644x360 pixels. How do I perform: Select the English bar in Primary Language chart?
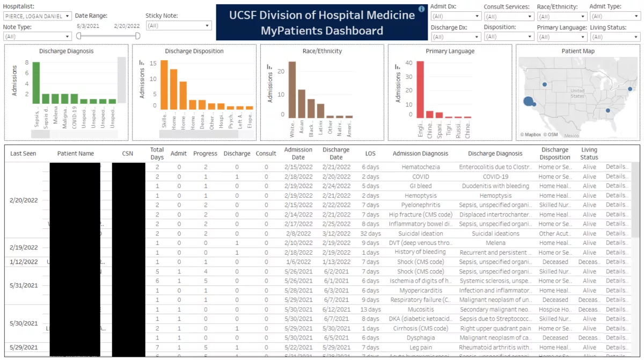pos(420,89)
